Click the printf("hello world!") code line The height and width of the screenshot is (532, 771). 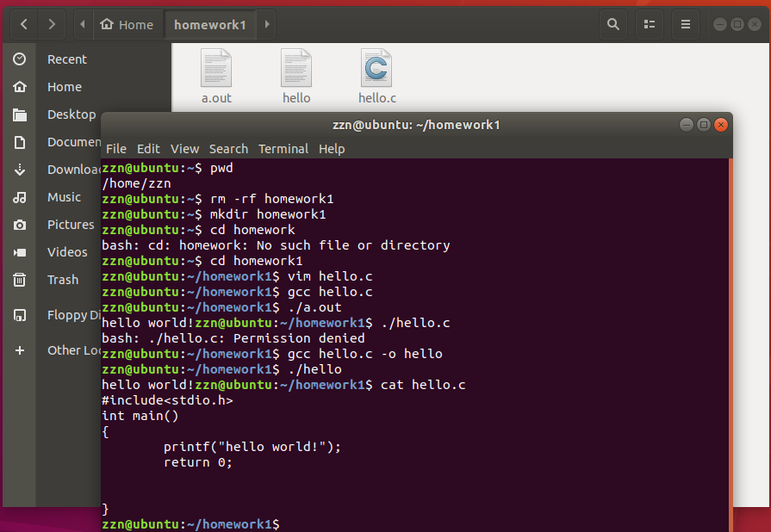pyautogui.click(x=252, y=447)
